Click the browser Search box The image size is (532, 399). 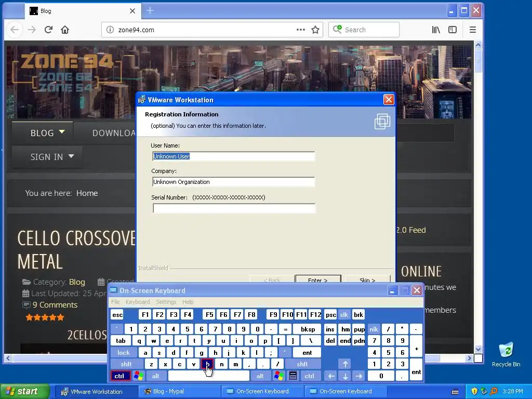(x=364, y=30)
